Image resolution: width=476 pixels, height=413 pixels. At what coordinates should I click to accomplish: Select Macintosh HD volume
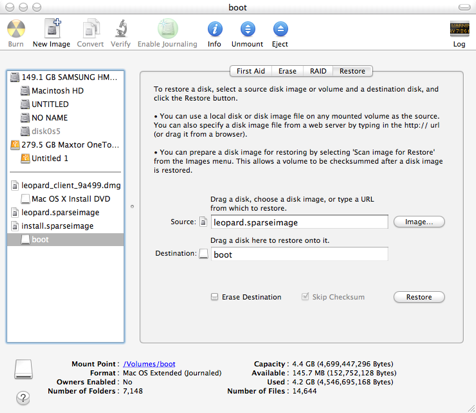(x=65, y=91)
